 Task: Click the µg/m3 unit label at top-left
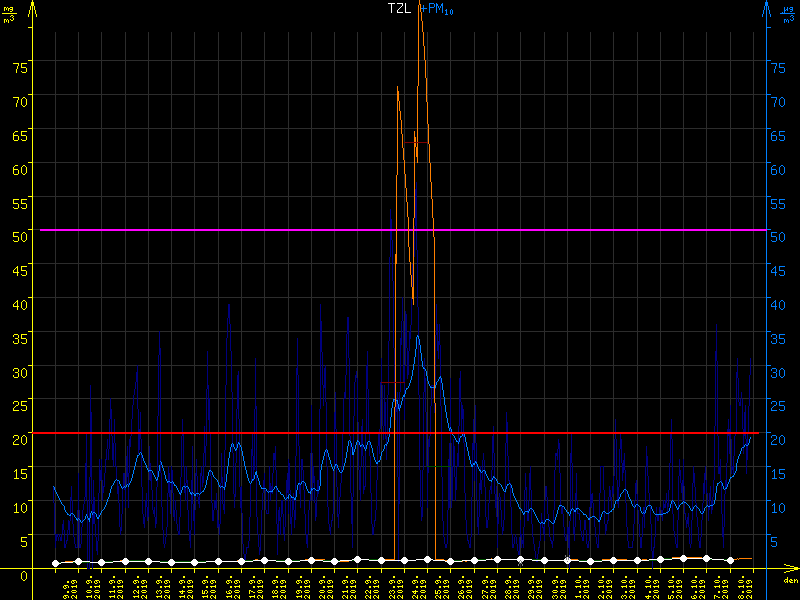(9, 13)
